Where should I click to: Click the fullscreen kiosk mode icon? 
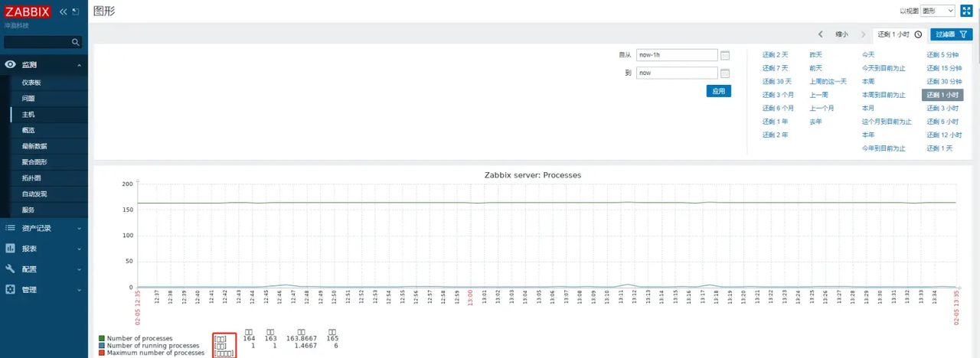point(966,11)
